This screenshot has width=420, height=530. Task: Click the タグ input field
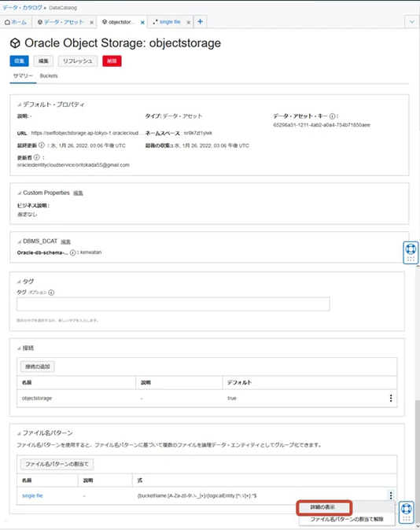click(173, 304)
